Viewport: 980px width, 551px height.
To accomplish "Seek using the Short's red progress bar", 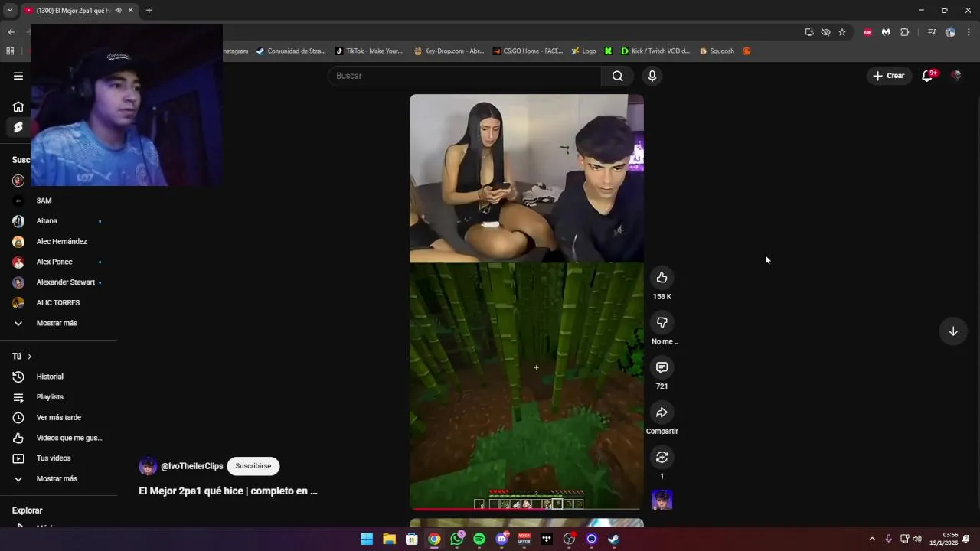I will coord(526,509).
